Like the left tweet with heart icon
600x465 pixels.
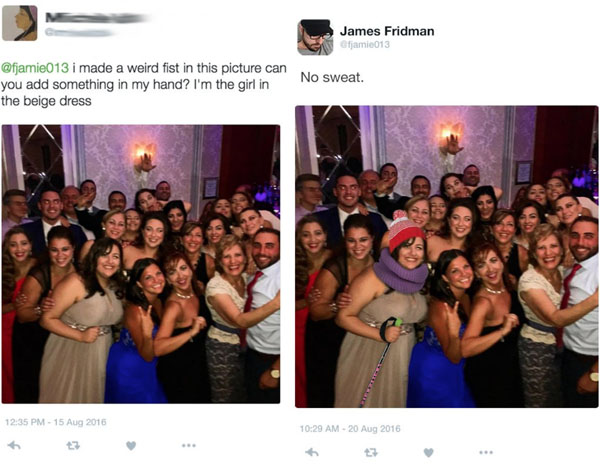131,445
